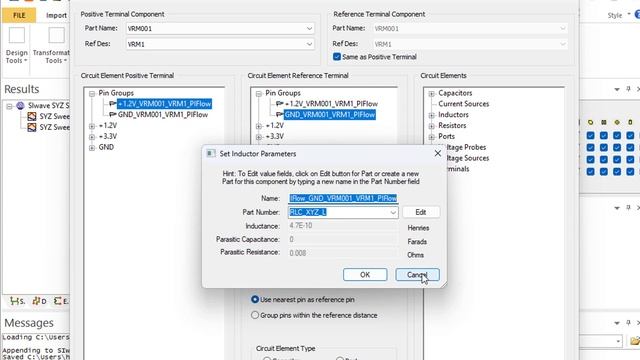Click Cancel in Set Inductor Parameters dialog

click(x=417, y=275)
